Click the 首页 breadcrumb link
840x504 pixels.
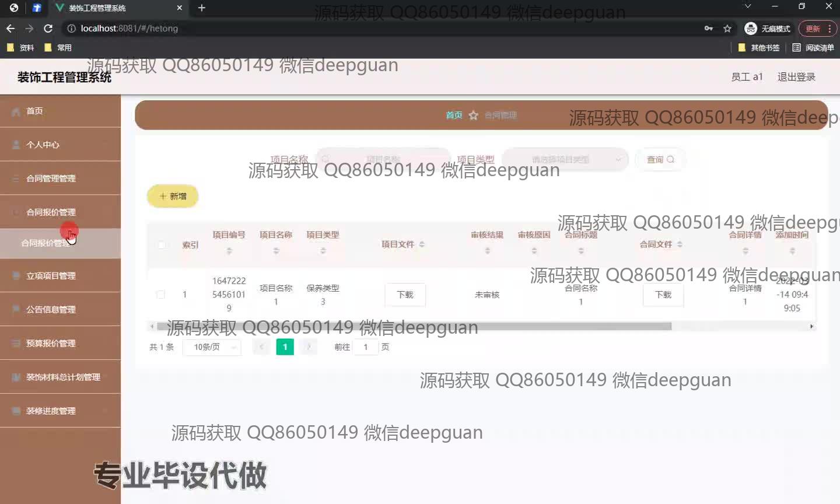pyautogui.click(x=454, y=116)
